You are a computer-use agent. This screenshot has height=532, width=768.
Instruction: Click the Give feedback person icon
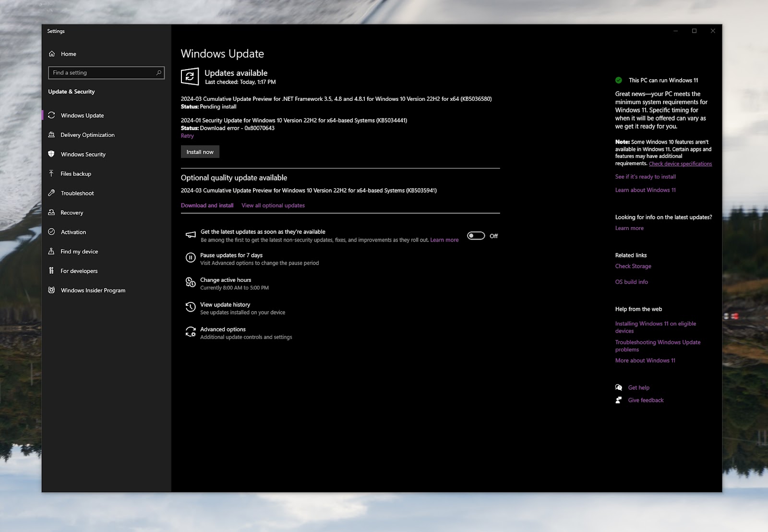pyautogui.click(x=619, y=400)
